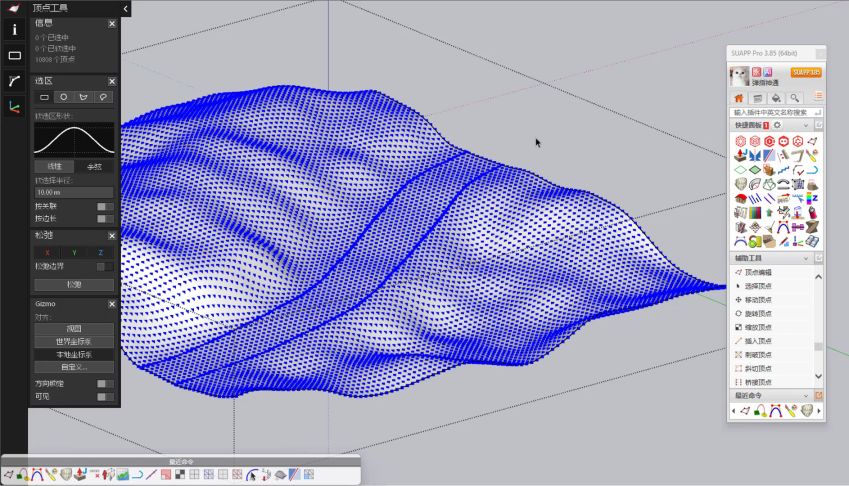Click the left arrow of SUAPP recent commands
The image size is (849, 486).
click(x=734, y=411)
